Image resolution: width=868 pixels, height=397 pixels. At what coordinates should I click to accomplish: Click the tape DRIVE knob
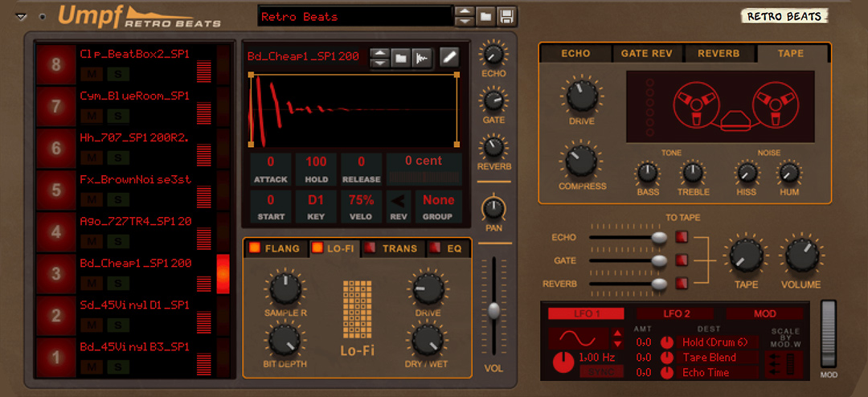coord(581,97)
